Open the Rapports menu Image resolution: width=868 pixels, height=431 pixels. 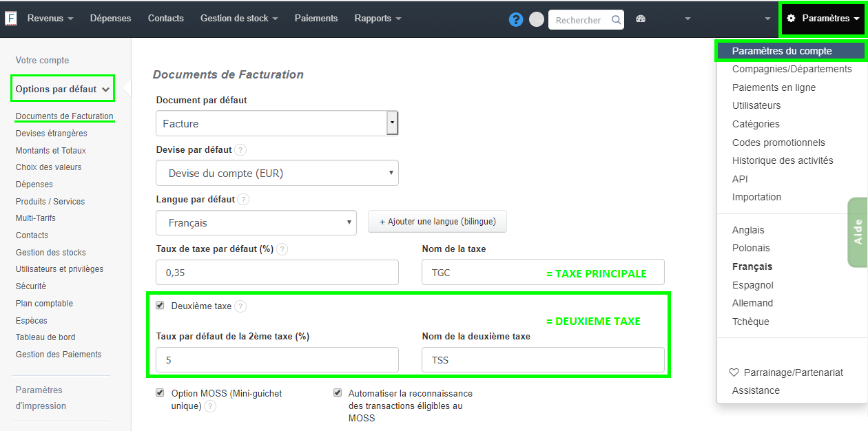[x=378, y=19]
